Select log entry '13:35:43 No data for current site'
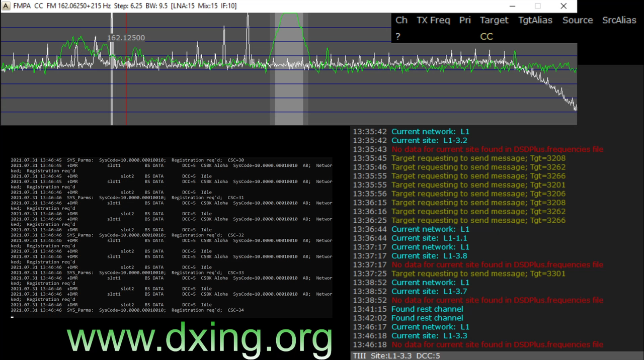The width and height of the screenshot is (644, 360). (x=478, y=149)
